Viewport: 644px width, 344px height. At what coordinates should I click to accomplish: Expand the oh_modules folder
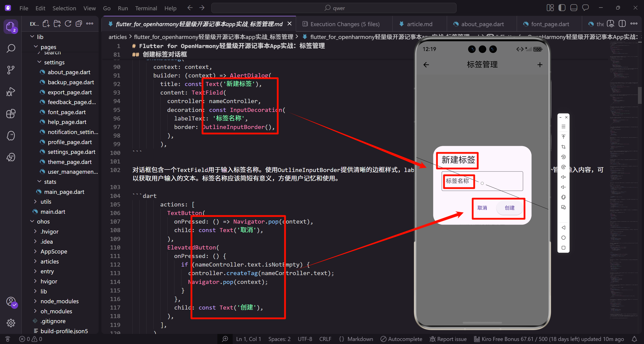tap(35, 311)
